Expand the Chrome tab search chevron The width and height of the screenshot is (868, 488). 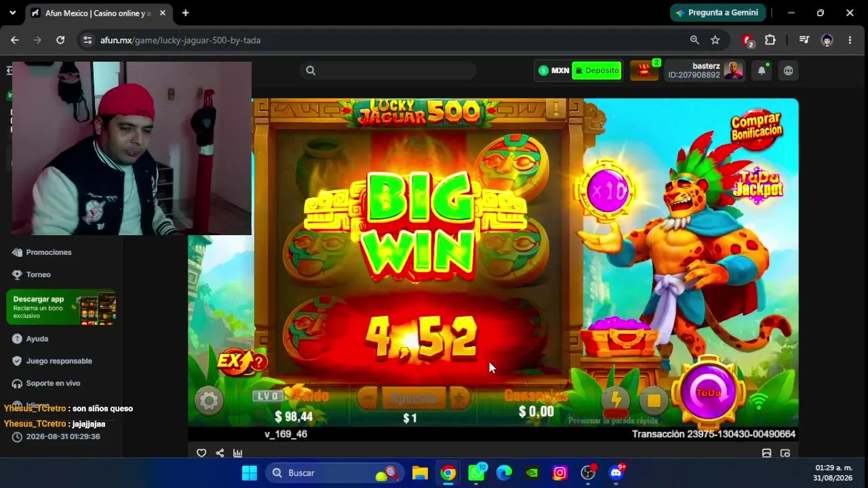tap(12, 13)
